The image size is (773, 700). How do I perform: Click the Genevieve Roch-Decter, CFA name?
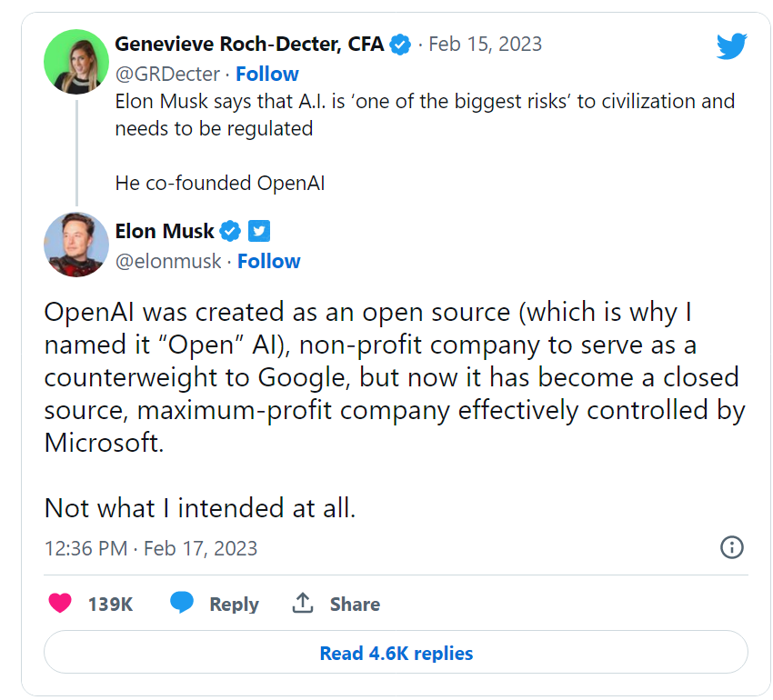pos(249,44)
